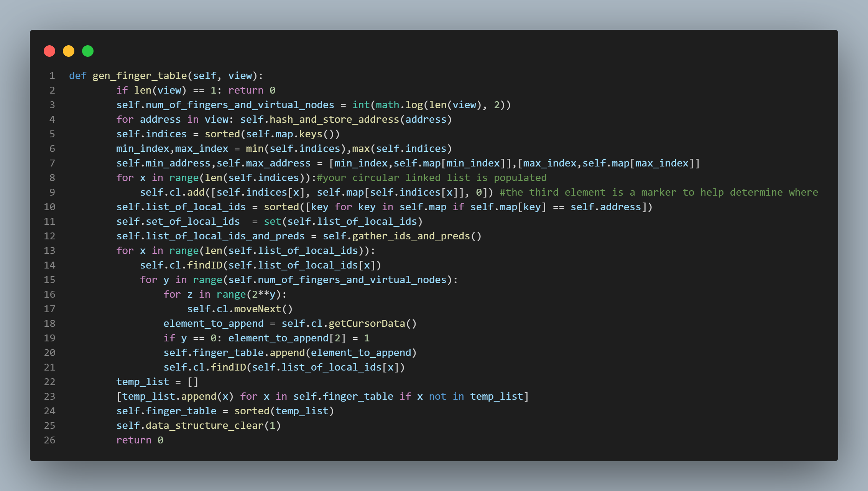The height and width of the screenshot is (491, 868).
Task: Click 'element_to_append[2] = 1' on line 19
Action: pyautogui.click(x=299, y=338)
